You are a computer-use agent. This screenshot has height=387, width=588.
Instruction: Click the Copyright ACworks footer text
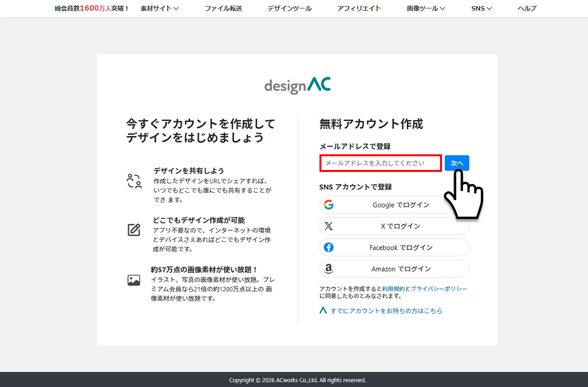(297, 380)
